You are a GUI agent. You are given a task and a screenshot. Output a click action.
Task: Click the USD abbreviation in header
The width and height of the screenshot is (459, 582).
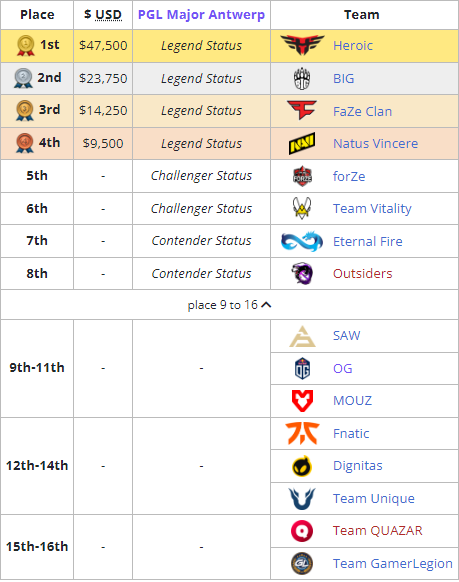pyautogui.click(x=108, y=14)
